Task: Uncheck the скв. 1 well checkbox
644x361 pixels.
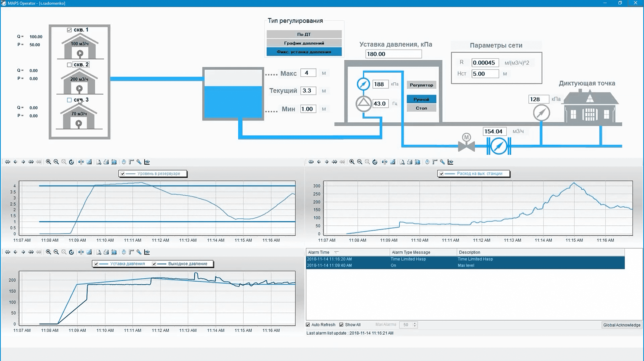Action: click(x=69, y=30)
